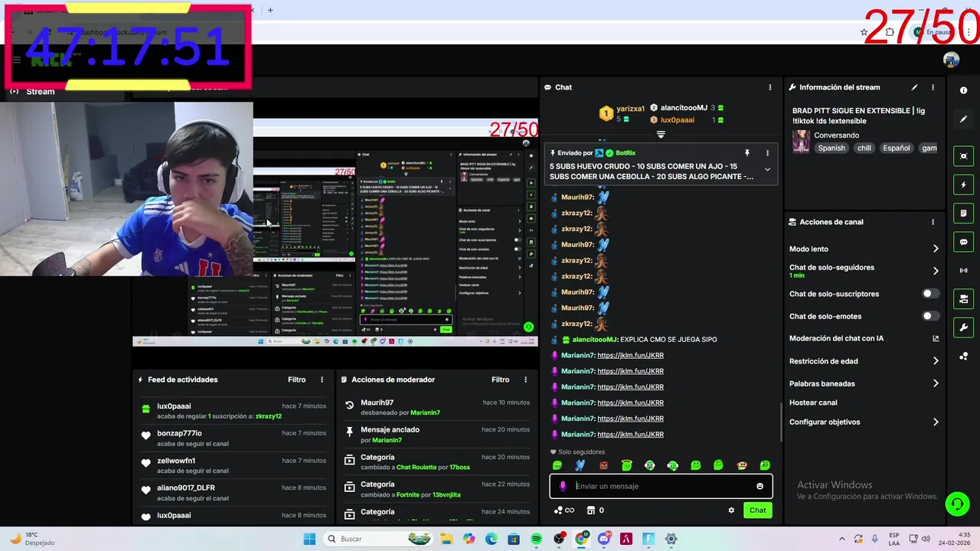Click the info icon in right sidebar
980x551 pixels.
[x=963, y=90]
